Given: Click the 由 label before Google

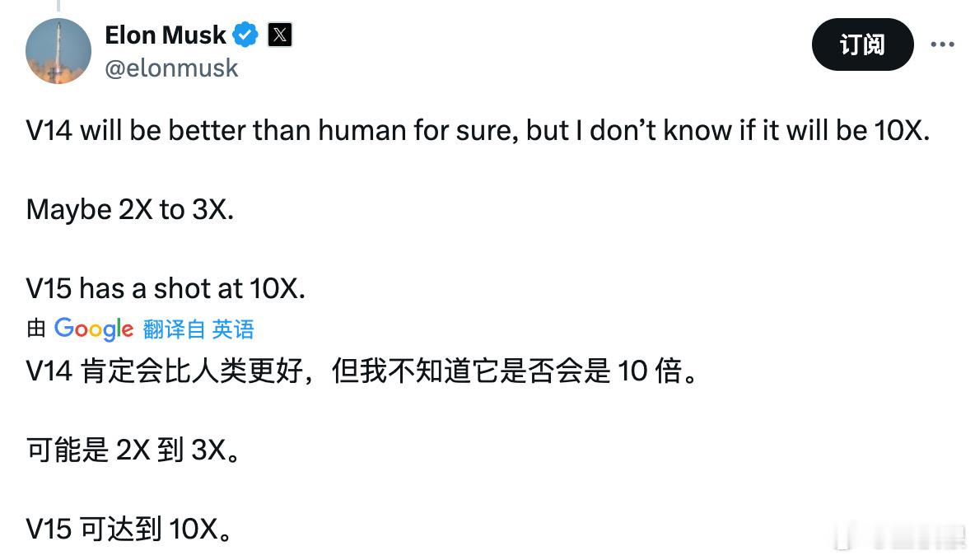Looking at the screenshot, I should [x=36, y=329].
